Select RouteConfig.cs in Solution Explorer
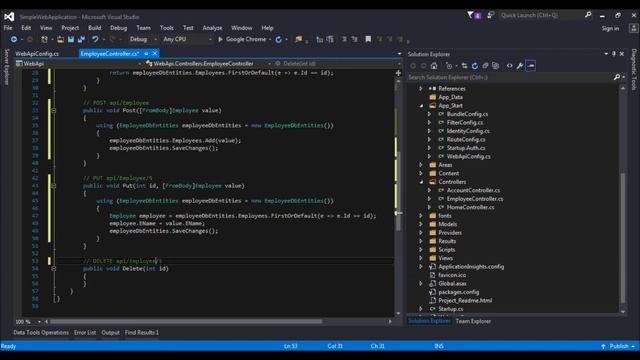Image resolution: width=640 pixels, height=360 pixels. pyautogui.click(x=466, y=140)
